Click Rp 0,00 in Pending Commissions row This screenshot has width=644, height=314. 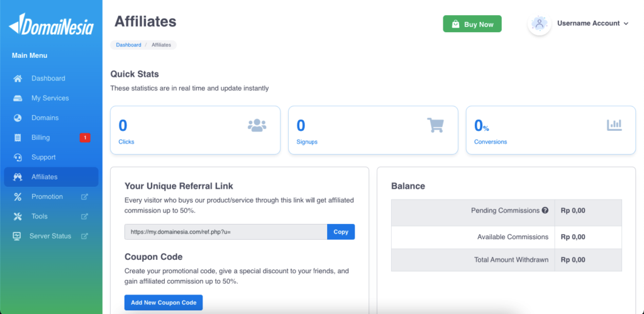[x=572, y=210]
